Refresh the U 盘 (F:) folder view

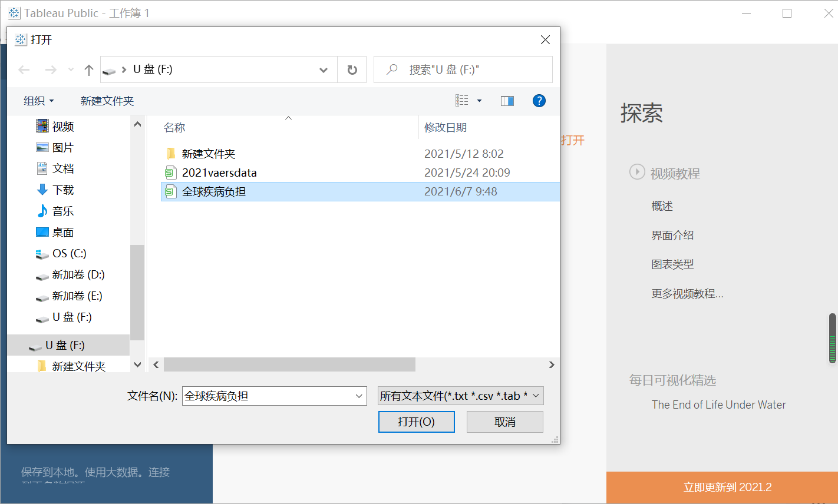pyautogui.click(x=352, y=70)
